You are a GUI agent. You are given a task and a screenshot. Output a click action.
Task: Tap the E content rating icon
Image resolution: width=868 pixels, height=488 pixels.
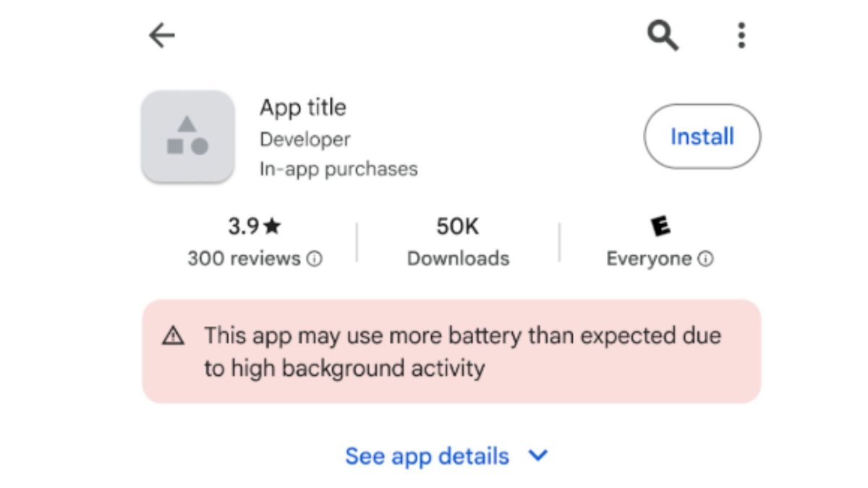(x=660, y=227)
